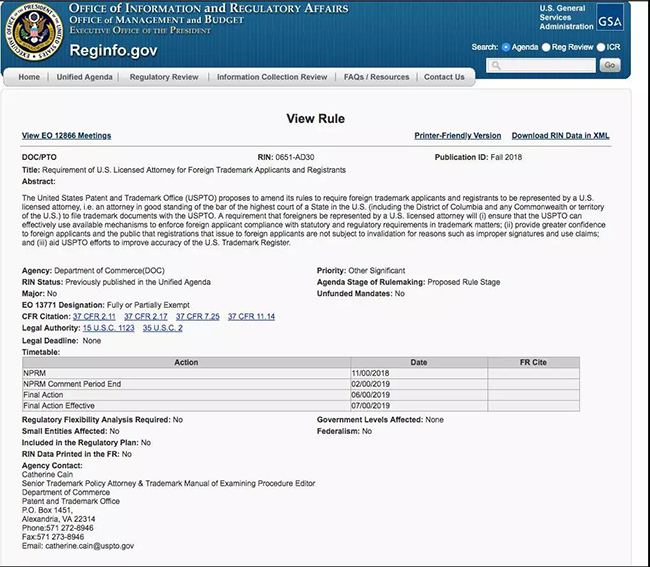Click into the search input field
The image size is (650, 567).
coord(541,65)
